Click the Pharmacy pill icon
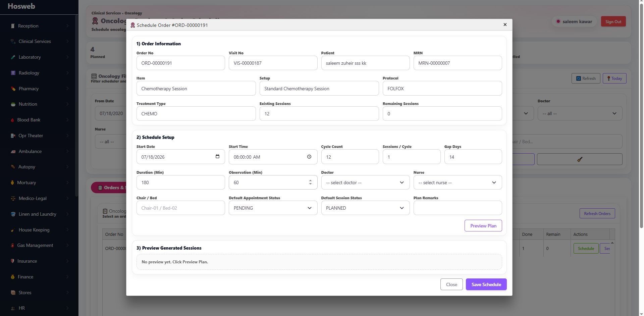This screenshot has width=644, height=316. (x=13, y=89)
